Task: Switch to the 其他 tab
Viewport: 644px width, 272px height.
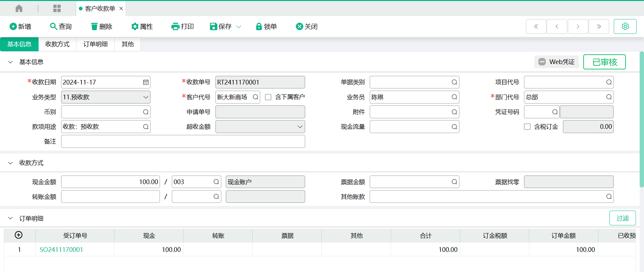Action: [x=127, y=44]
